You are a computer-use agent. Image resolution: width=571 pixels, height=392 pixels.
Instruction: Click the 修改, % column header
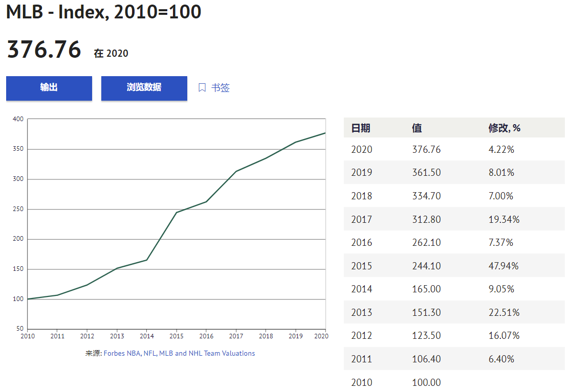coord(504,128)
